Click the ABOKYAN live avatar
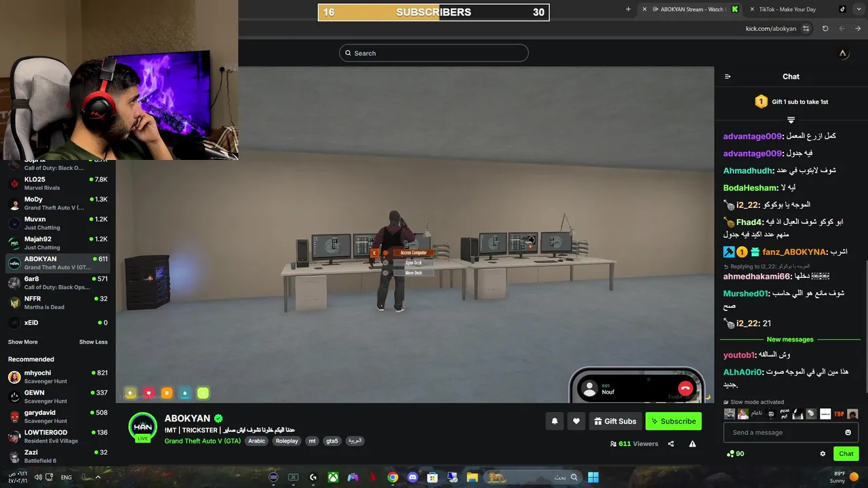Screen dimensions: 868x488 (143, 426)
